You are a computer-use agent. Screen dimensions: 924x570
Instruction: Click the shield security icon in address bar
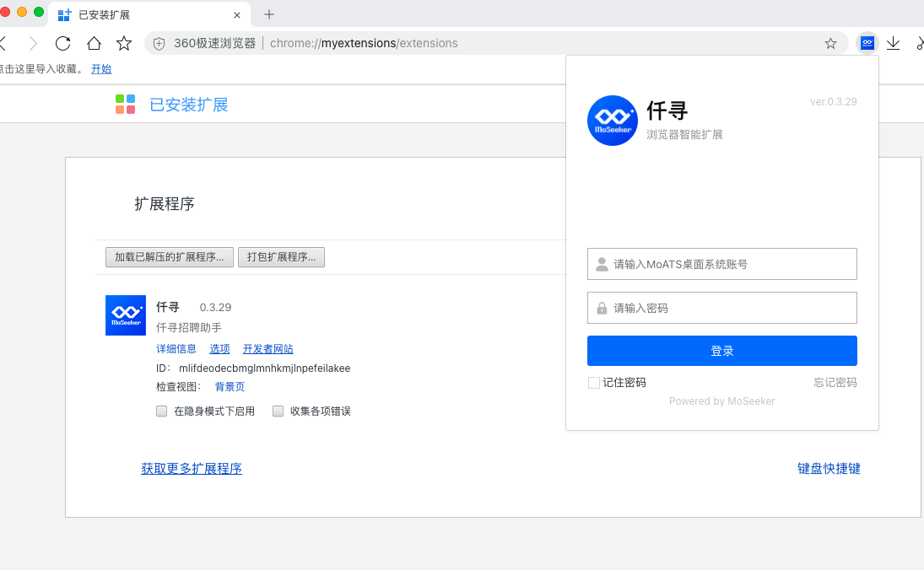point(159,44)
